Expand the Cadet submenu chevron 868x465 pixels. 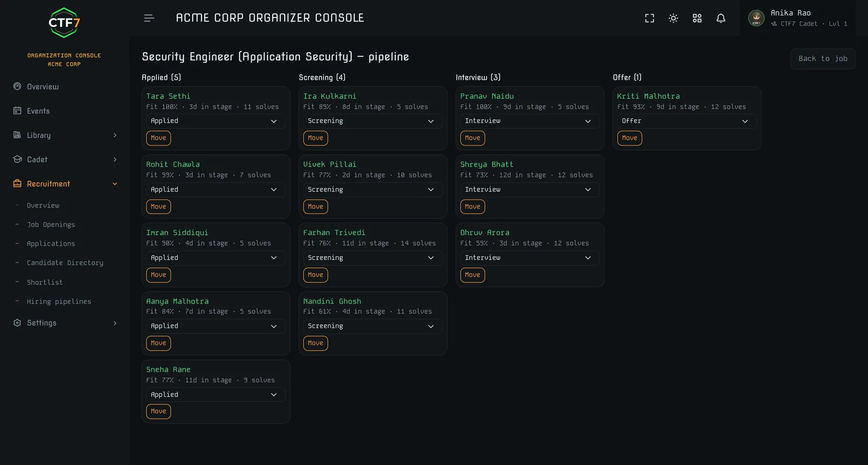115,160
